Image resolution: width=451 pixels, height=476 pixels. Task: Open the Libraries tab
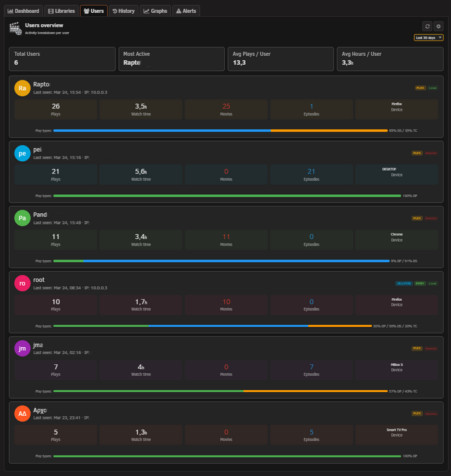coord(62,11)
